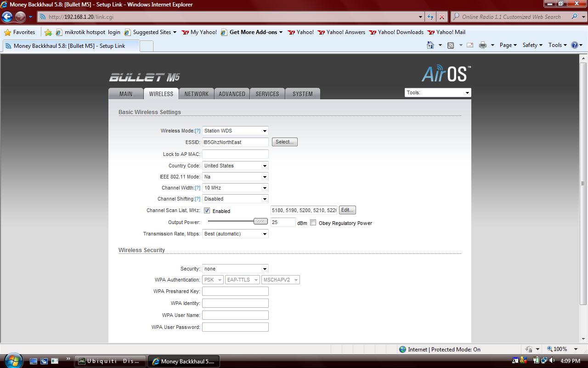Open the IEEE 802.11 Mode dropdown

pos(235,177)
